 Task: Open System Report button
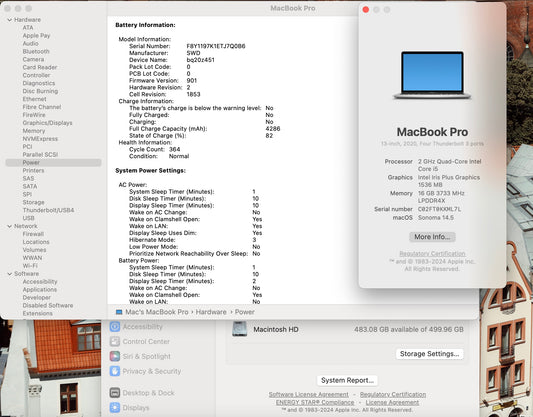click(x=347, y=380)
